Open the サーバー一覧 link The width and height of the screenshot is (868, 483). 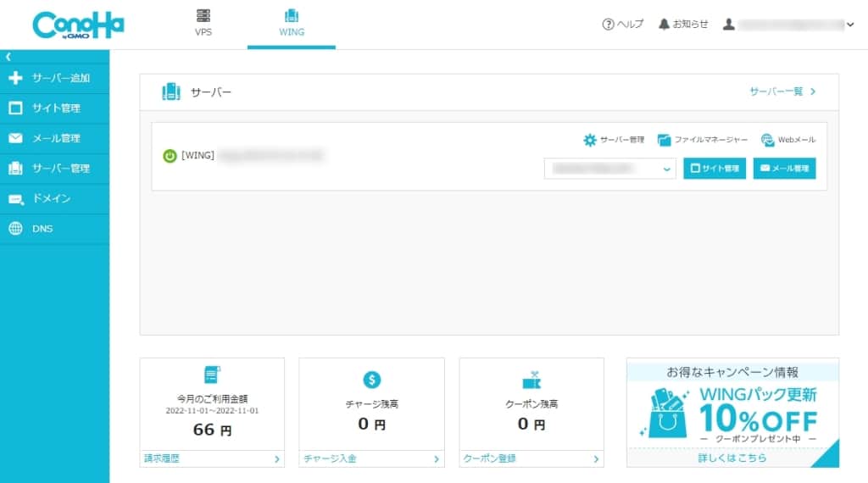[x=782, y=92]
